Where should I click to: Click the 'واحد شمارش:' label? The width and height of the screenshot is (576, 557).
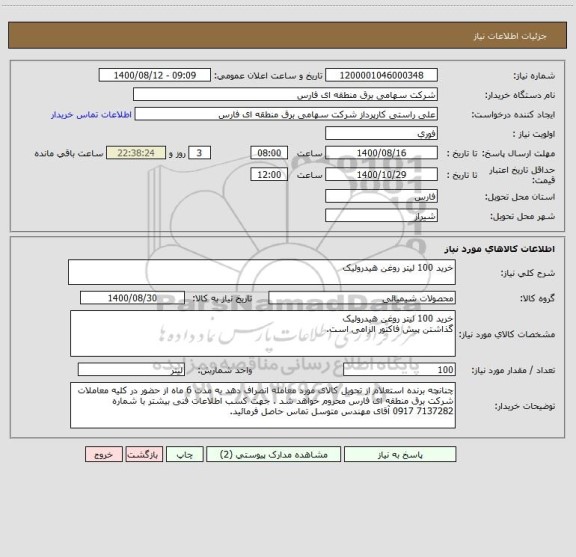point(225,370)
